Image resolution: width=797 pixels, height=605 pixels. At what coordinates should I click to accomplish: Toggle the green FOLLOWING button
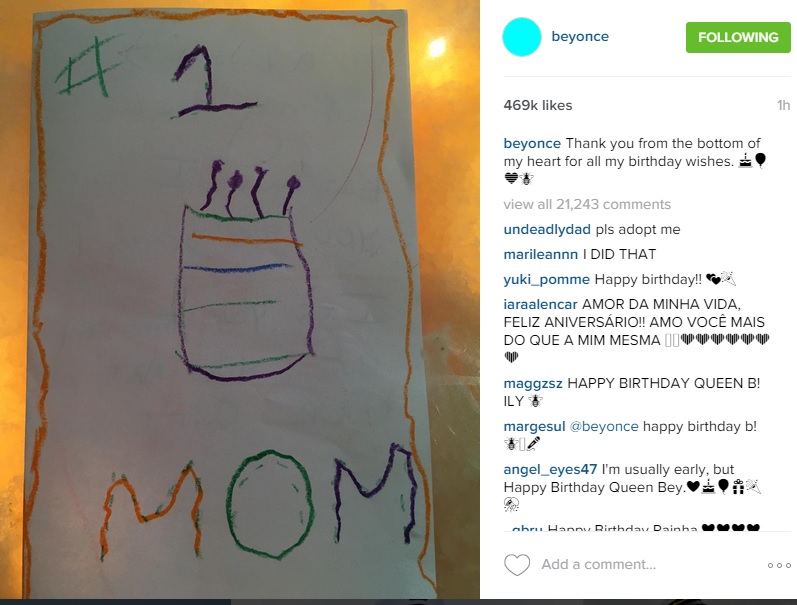[738, 37]
